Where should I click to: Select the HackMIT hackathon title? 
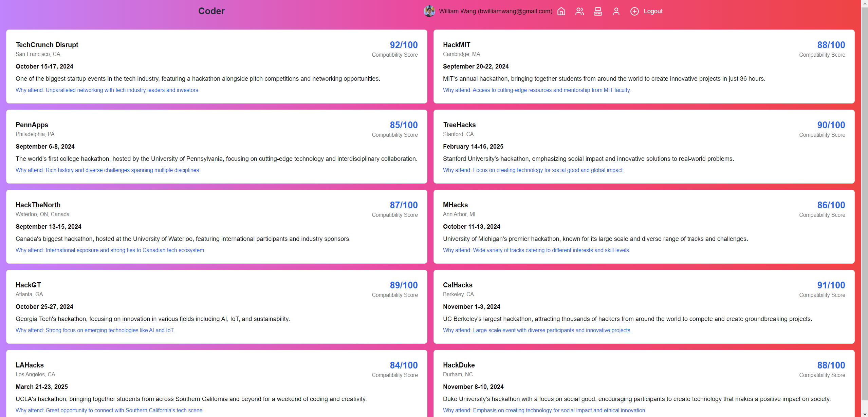[457, 45]
